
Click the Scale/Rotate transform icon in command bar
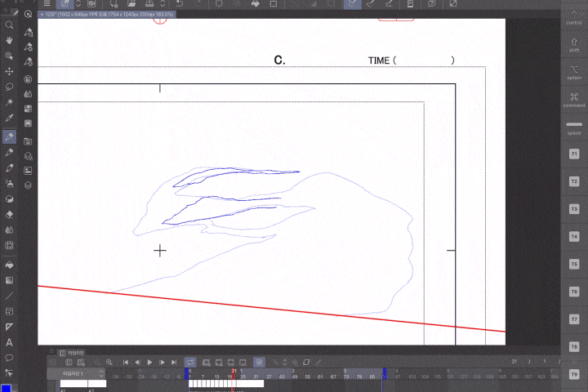274,4
